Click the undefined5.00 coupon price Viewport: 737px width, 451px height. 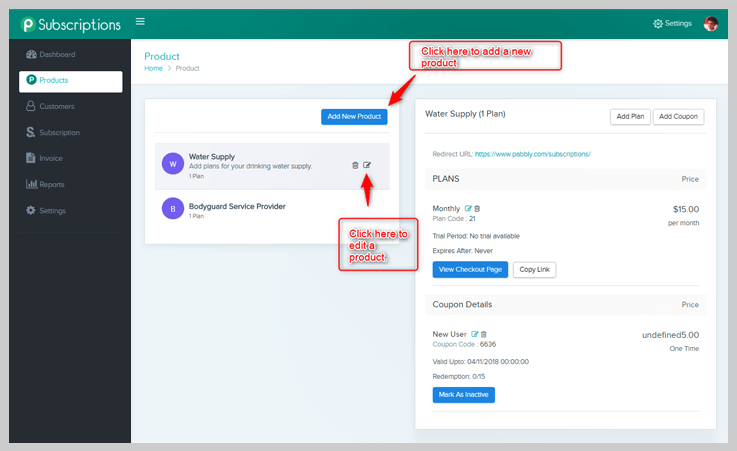(670, 335)
